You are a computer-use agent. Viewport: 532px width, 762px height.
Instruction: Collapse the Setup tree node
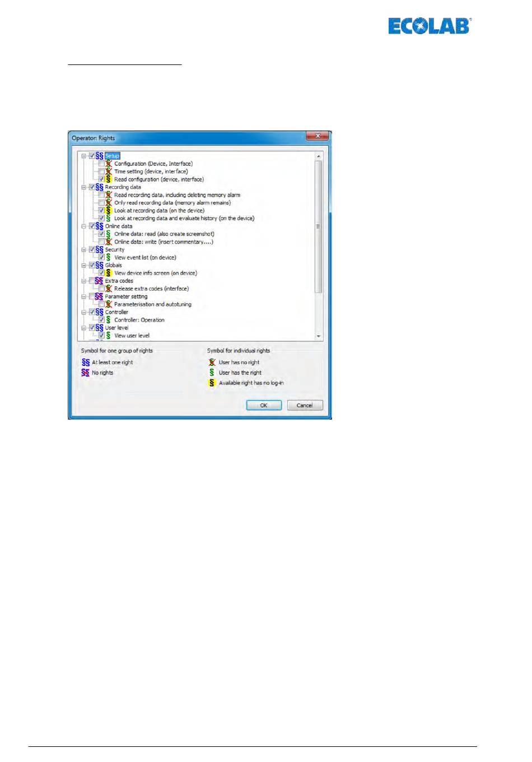coord(84,156)
